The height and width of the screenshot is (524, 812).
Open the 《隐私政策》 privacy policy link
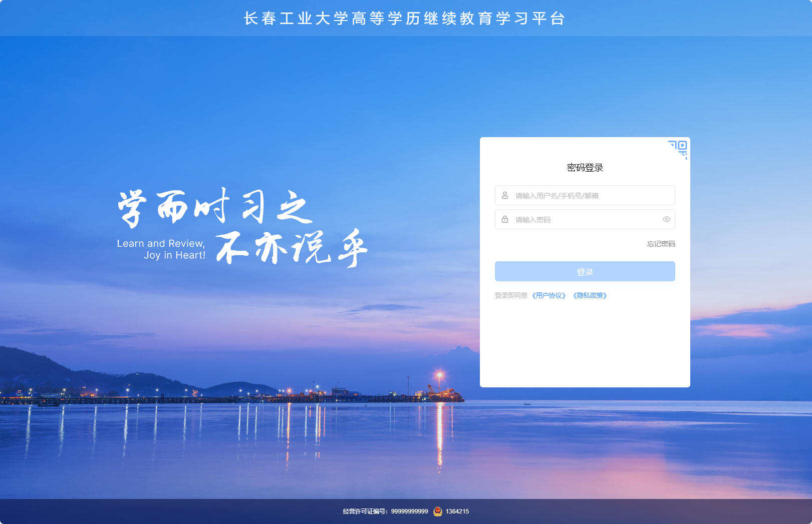(x=590, y=295)
